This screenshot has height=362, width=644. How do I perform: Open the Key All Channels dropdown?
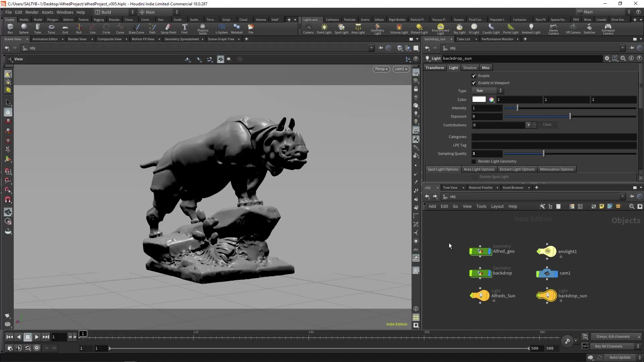[616, 346]
